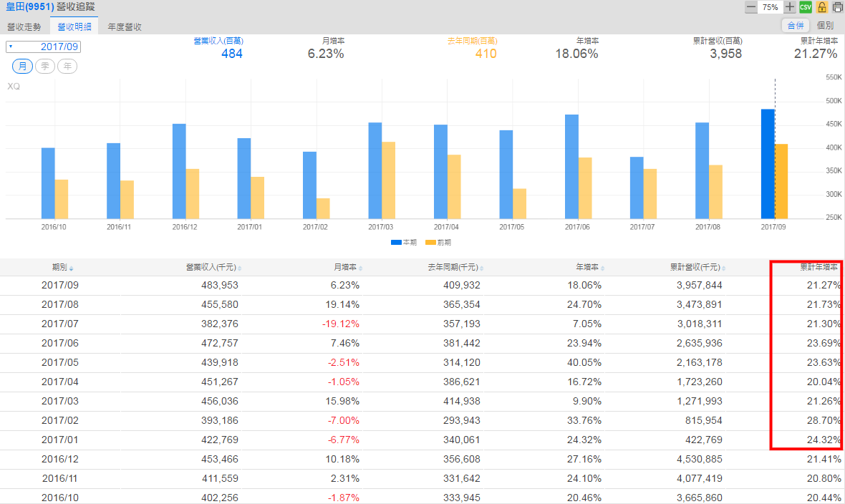The image size is (845, 504).
Task: Click the 2016/12 period cell in the table
Action: (60, 460)
